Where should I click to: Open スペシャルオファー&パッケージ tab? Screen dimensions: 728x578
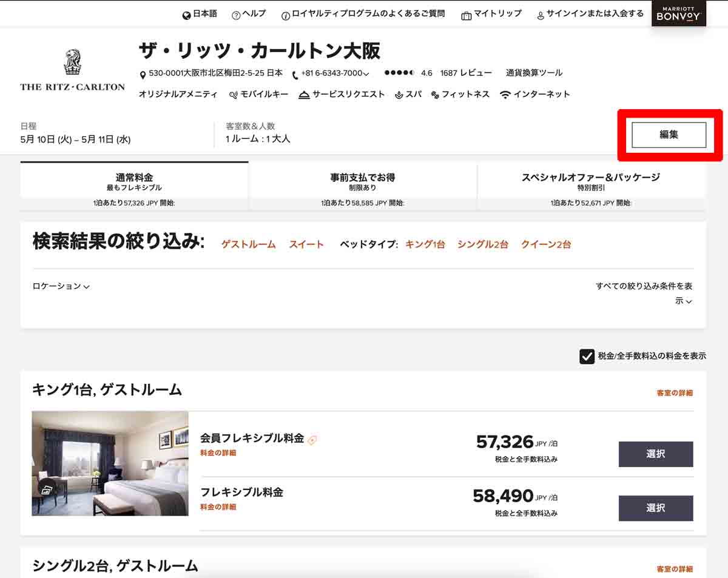pos(591,186)
